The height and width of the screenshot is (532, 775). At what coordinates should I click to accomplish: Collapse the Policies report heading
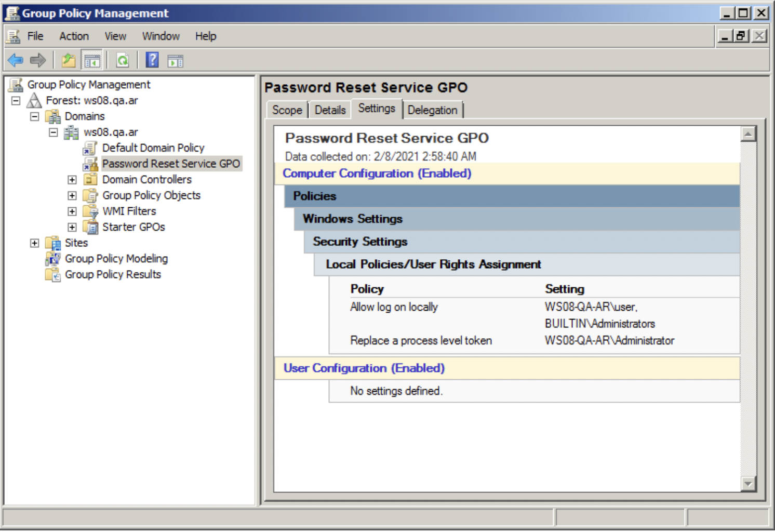coord(512,196)
